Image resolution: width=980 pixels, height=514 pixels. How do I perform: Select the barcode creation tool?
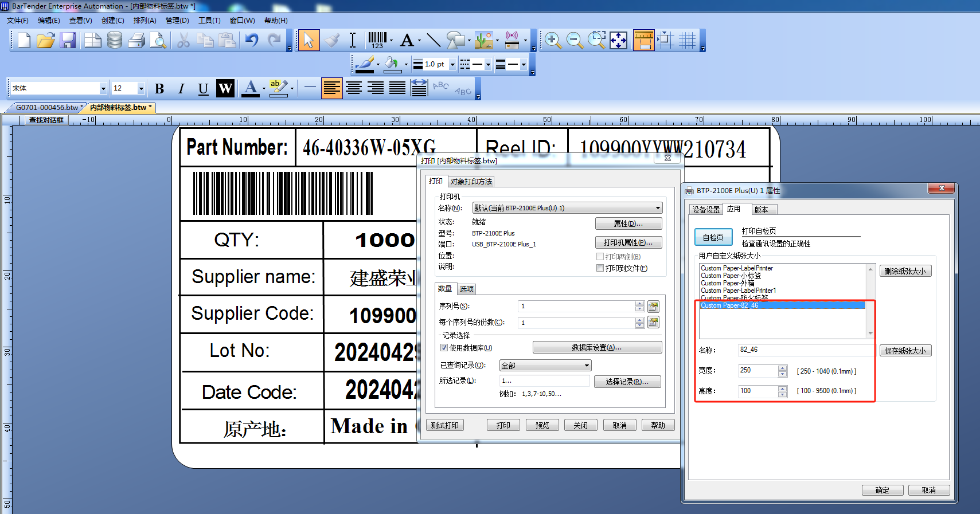pos(378,40)
